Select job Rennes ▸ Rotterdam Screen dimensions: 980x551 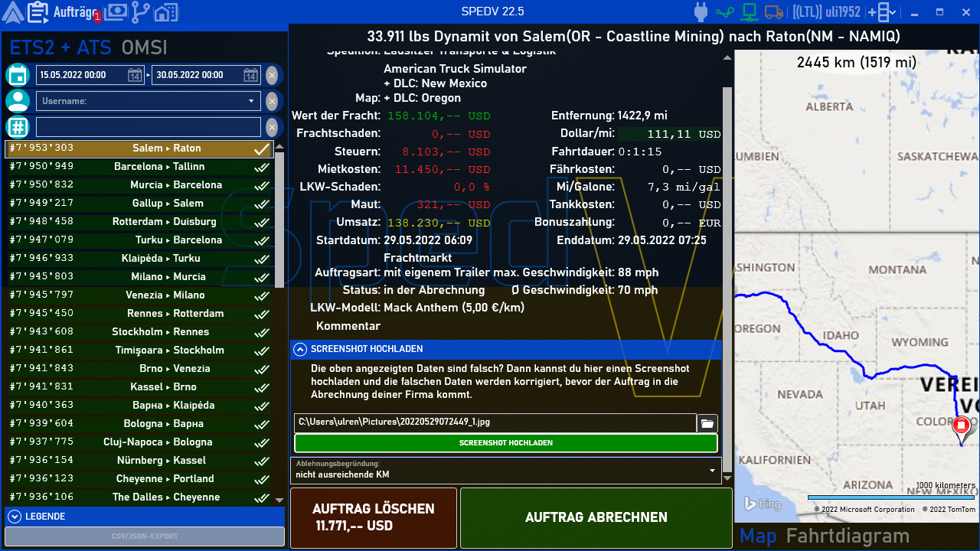(x=139, y=314)
